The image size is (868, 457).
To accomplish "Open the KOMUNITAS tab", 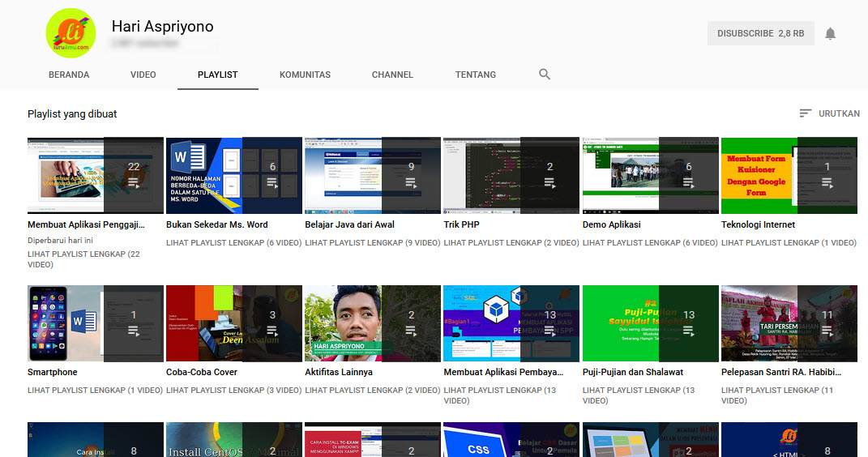I will tap(305, 75).
